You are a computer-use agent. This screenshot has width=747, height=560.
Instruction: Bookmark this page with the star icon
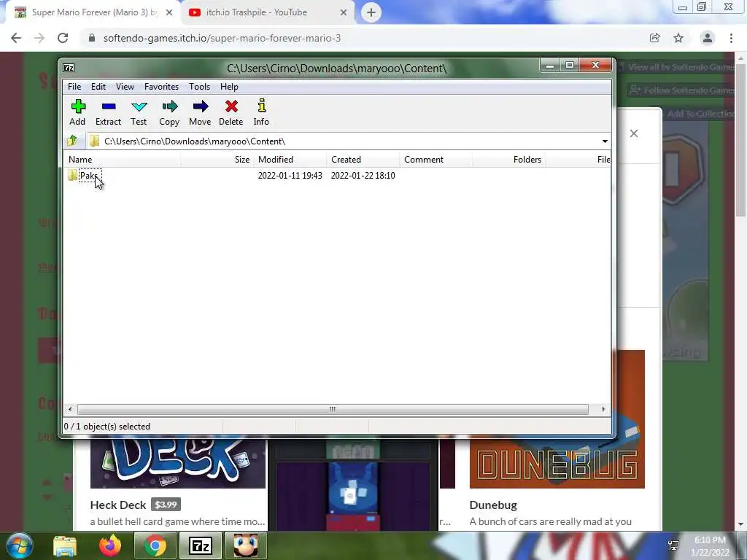pyautogui.click(x=678, y=38)
